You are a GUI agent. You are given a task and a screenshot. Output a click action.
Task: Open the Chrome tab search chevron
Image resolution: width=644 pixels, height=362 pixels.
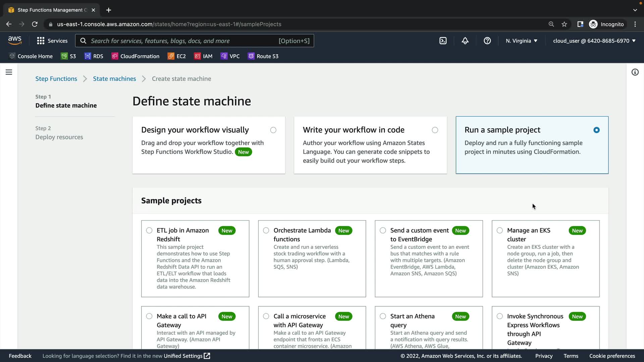(x=635, y=10)
